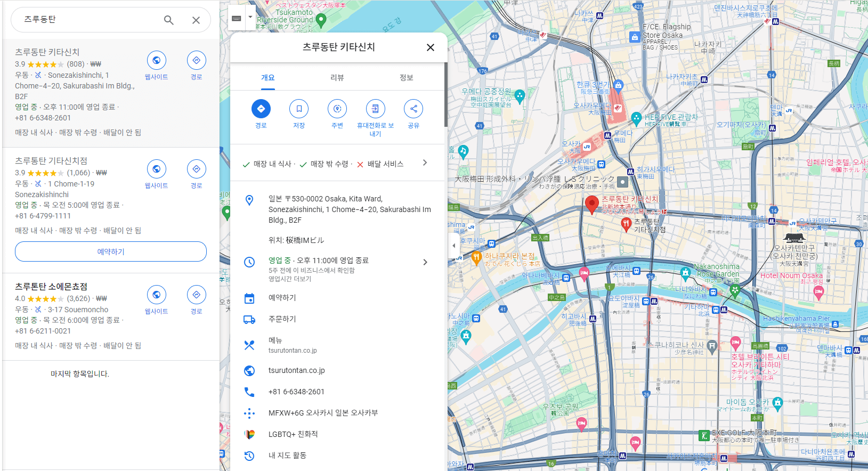Click the 하나쿠지라 본점 restaurant marker
Screen dimensions: 868x471
tap(476, 258)
